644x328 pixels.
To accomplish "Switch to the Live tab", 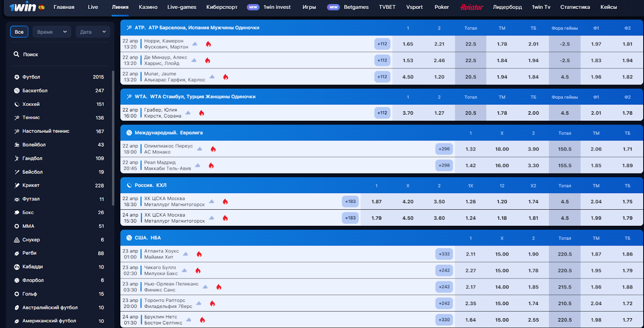I will point(93,7).
